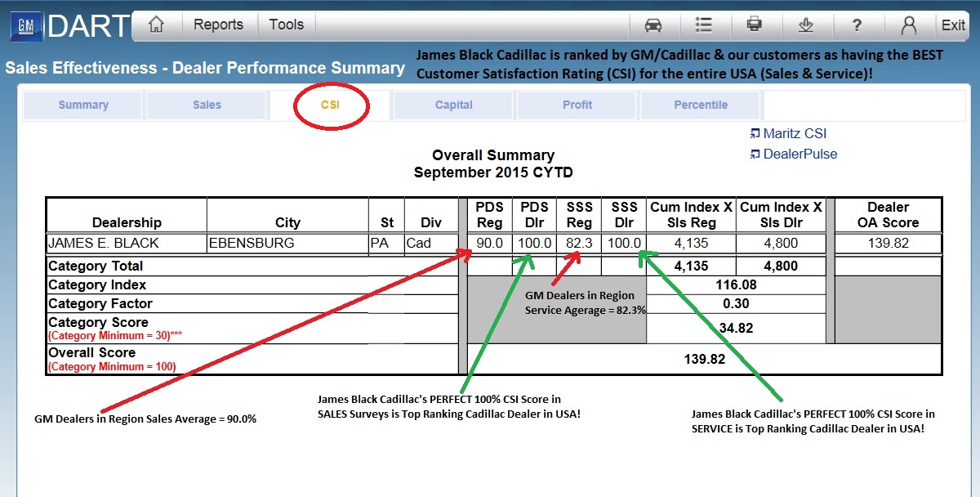
Task: Open the Tools menu
Action: click(287, 25)
